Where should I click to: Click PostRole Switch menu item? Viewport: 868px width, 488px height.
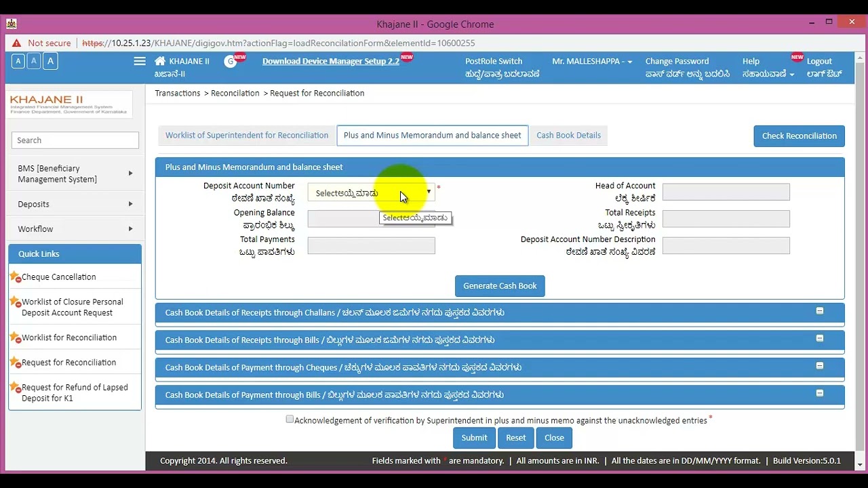502,68
